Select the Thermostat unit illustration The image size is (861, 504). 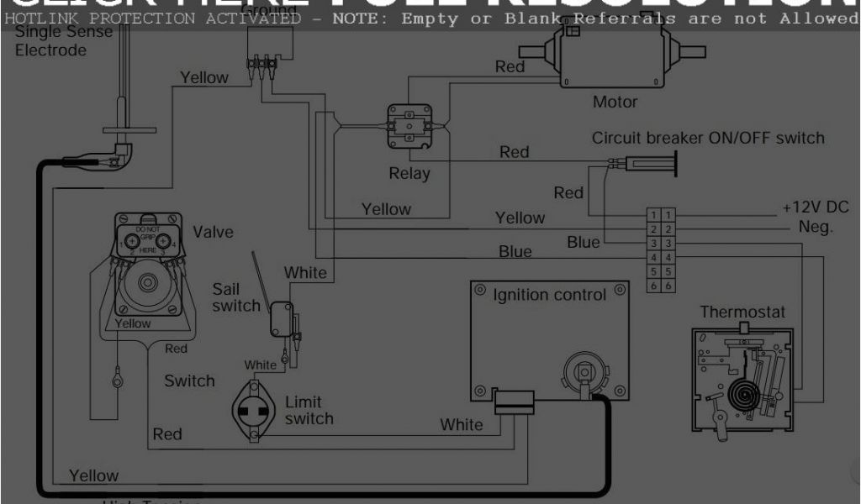point(740,378)
